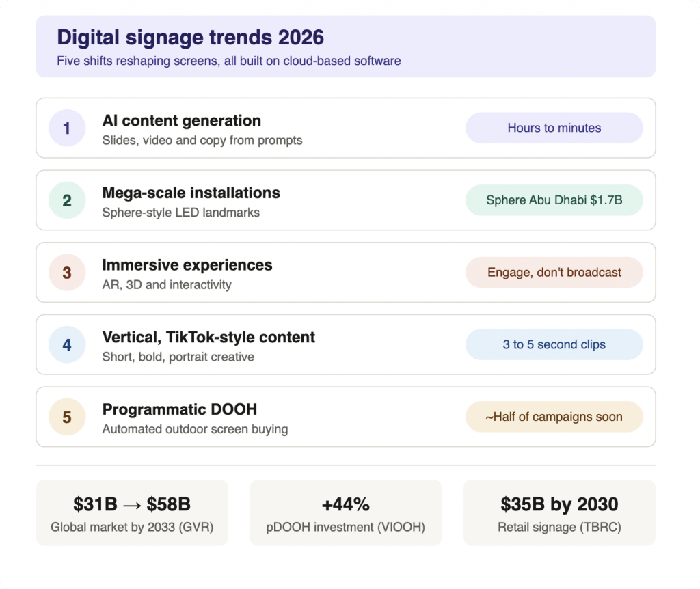Click the number 1 circle badge
This screenshot has width=700, height=589.
67,128
